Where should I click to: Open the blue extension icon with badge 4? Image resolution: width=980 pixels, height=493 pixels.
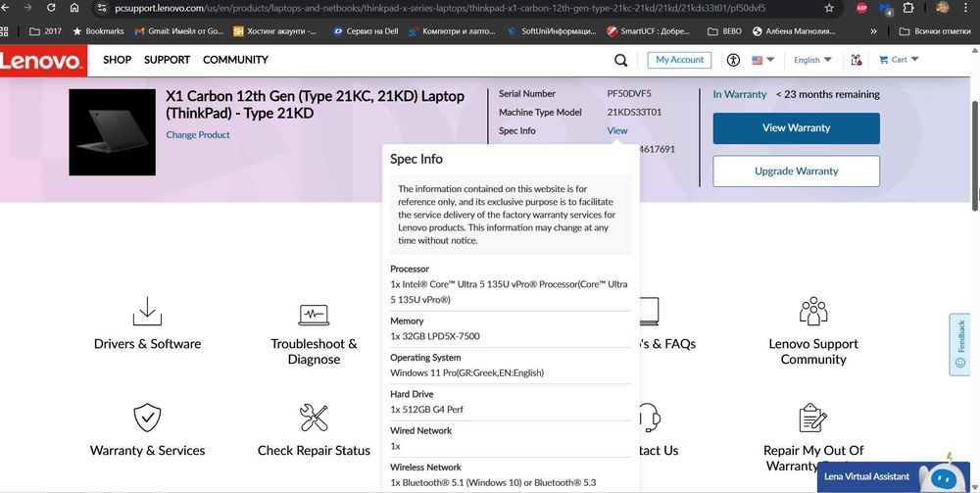point(885,9)
